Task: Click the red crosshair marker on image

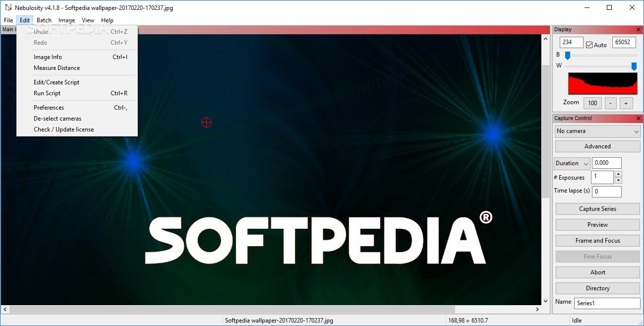Action: click(x=207, y=122)
